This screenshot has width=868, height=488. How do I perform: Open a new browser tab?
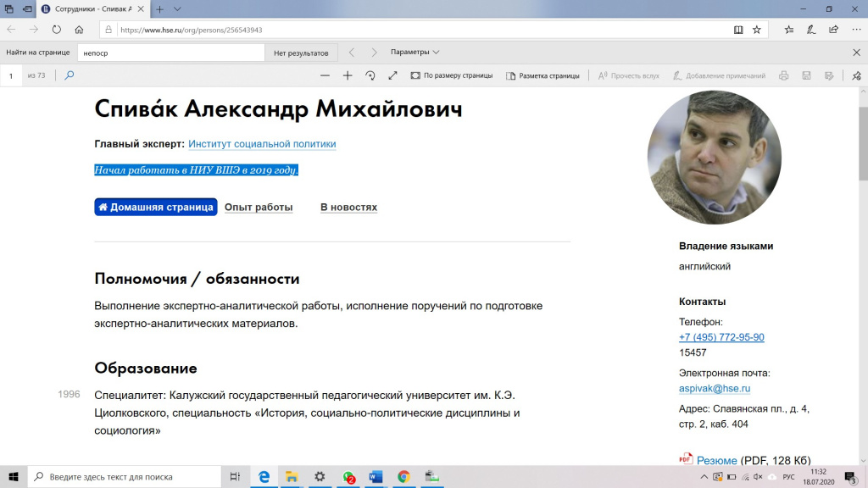coord(159,8)
